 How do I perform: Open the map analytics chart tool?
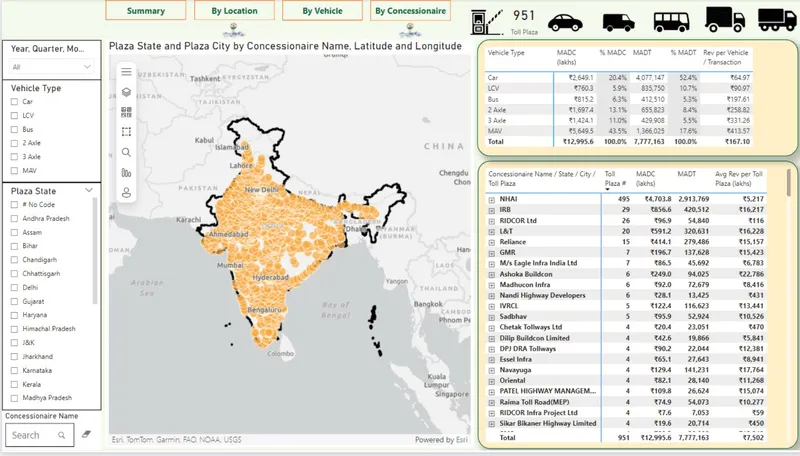127,173
